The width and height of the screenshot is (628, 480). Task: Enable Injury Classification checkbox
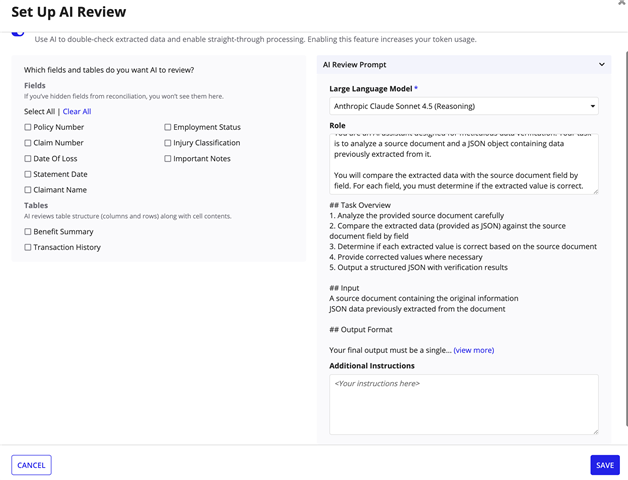168,143
